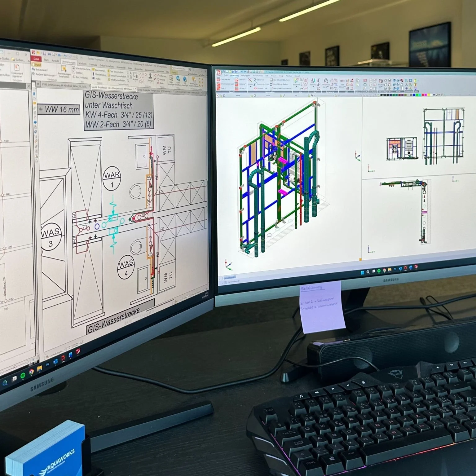Select the Hand tool

tap(37, 65)
